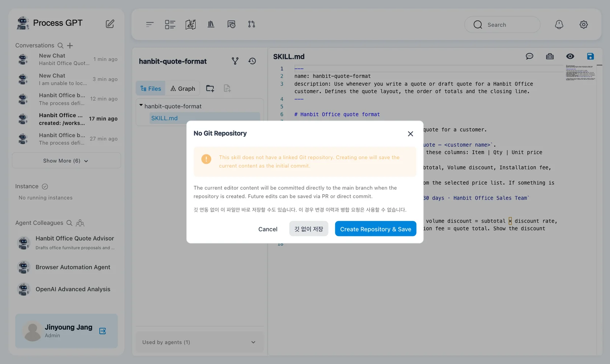Close the No Git Repository dialog

coord(410,134)
